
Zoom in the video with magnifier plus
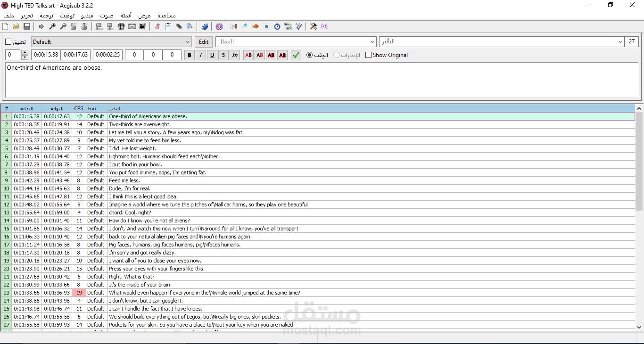click(52, 26)
